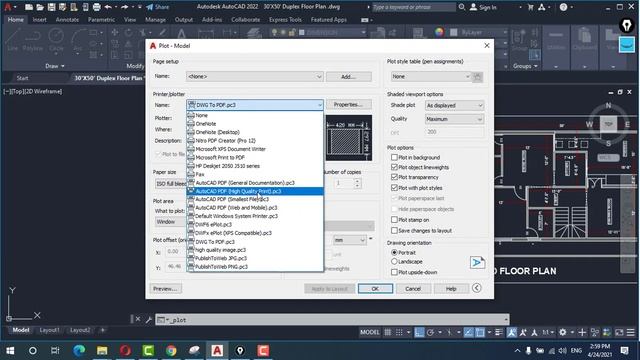Screen dimensions: 640x360
Task: Collapse the Plot dialog with the arrow circle
Action: [x=476, y=288]
